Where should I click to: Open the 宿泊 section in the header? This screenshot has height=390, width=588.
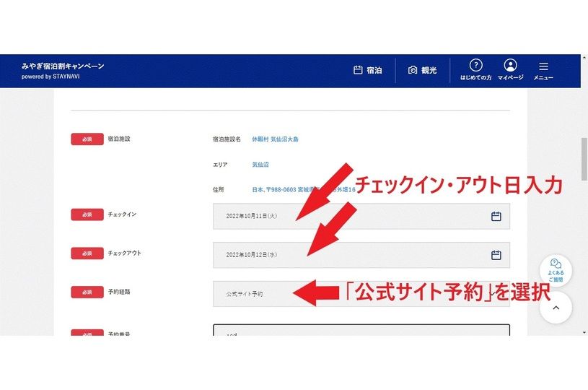tap(367, 70)
